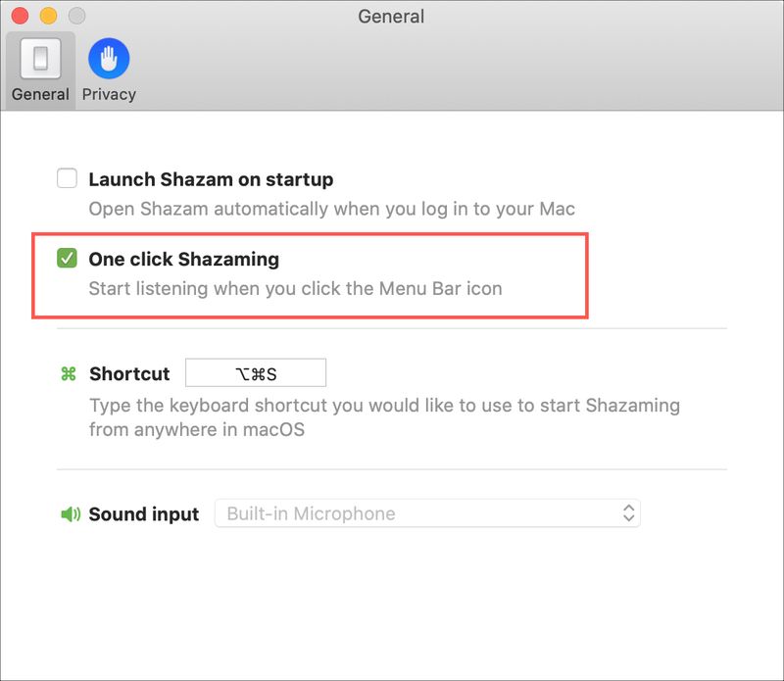Click the 'Sound input' label
Screen dimensions: 784x681
(144, 514)
